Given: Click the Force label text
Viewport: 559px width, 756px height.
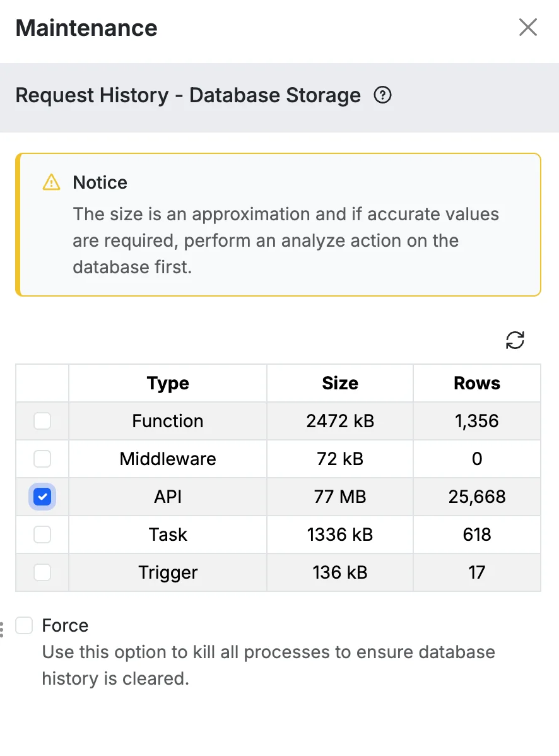Looking at the screenshot, I should tap(65, 625).
